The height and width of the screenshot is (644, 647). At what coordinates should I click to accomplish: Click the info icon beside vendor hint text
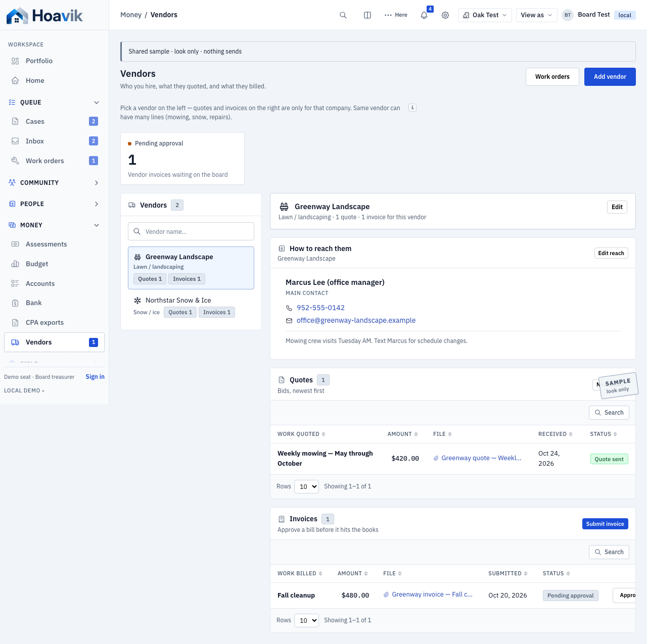pos(412,108)
